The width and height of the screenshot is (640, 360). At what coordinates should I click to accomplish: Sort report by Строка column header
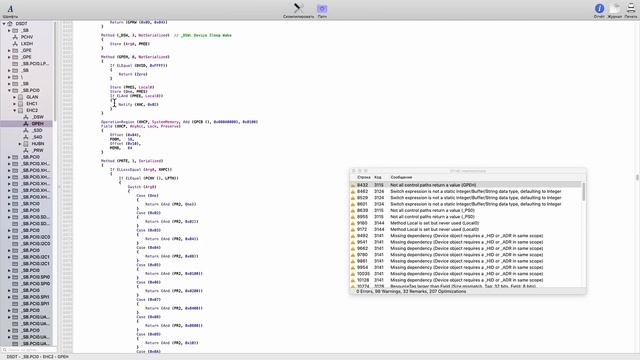[x=363, y=177]
